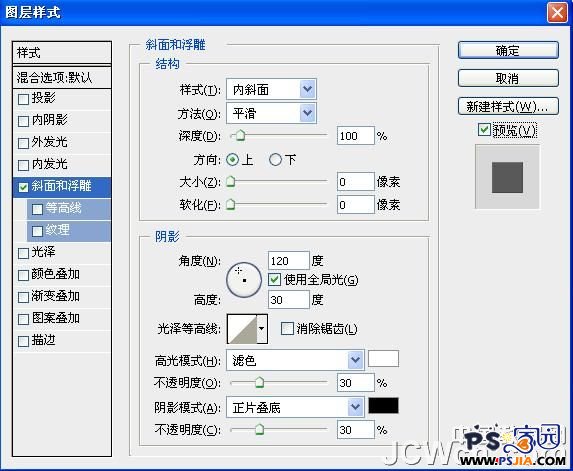Click the style preview square

[507, 177]
